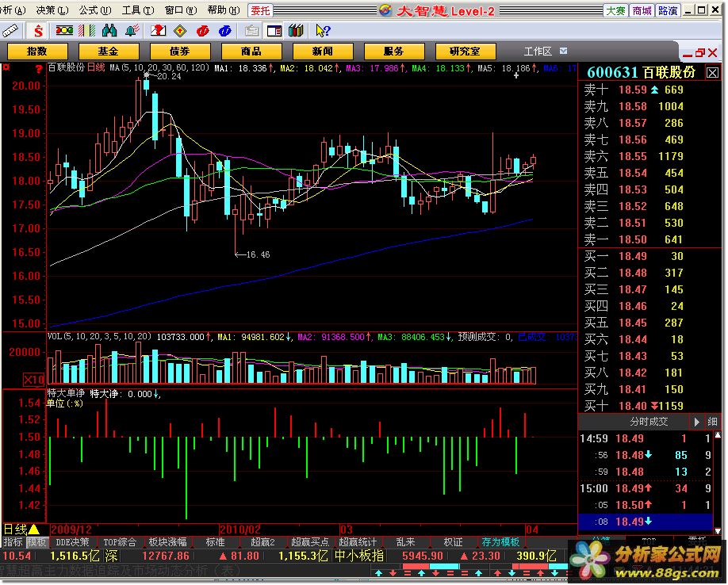Switch to the 指标 tab
Image resolution: width=728 pixels, height=585 pixels.
(13, 542)
